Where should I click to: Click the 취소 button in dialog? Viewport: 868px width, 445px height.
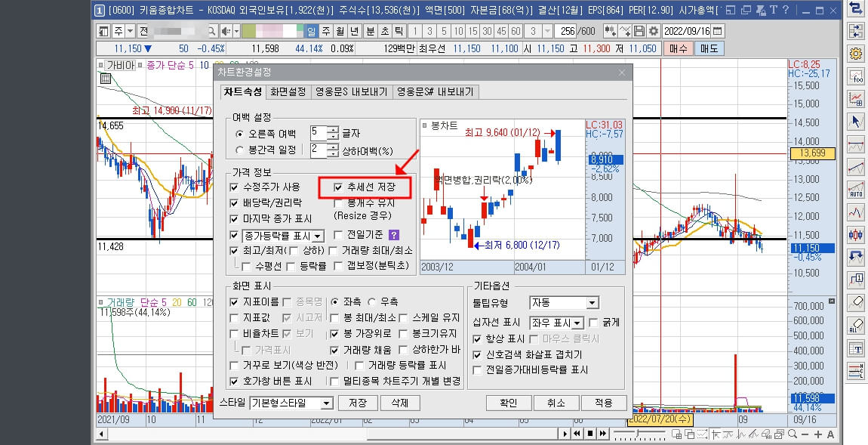556,403
